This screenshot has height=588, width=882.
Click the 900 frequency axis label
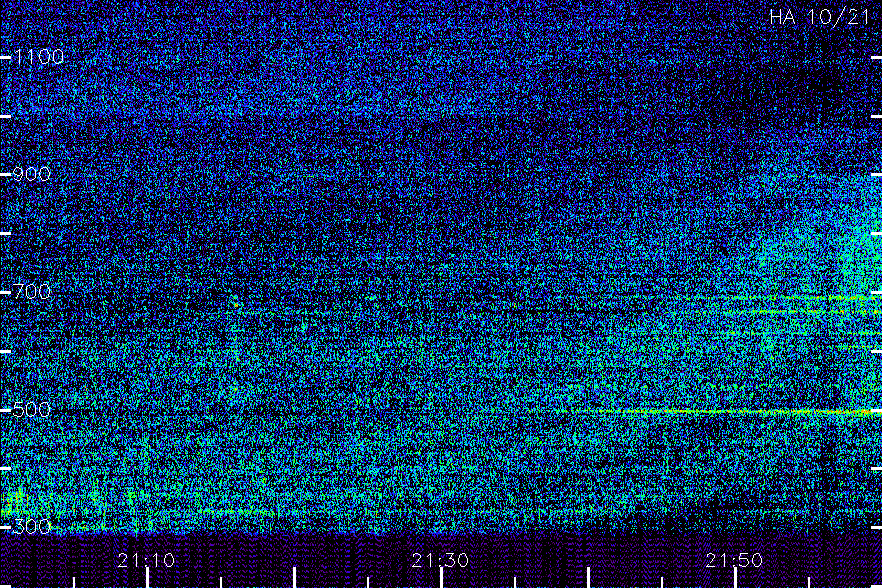pos(31,173)
